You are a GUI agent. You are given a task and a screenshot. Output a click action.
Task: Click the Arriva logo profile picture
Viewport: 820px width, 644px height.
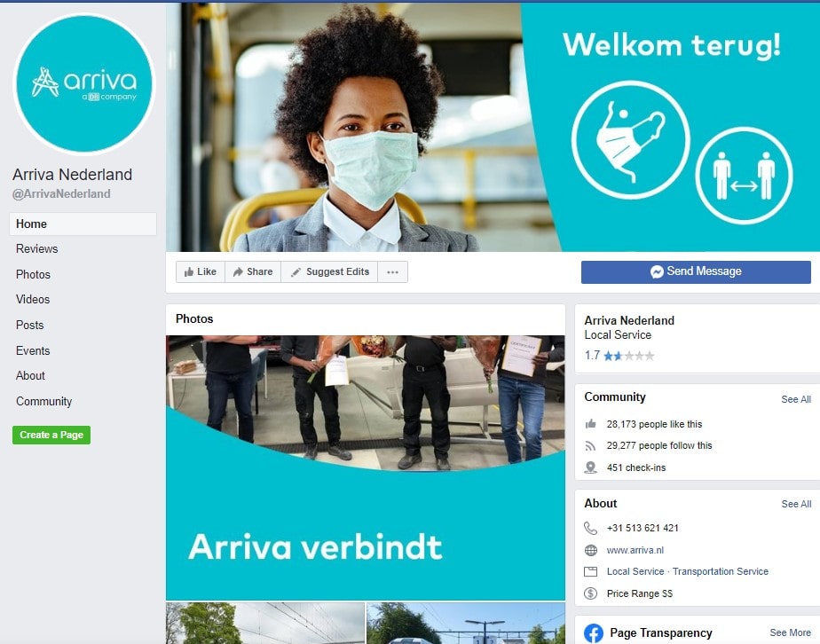84,83
